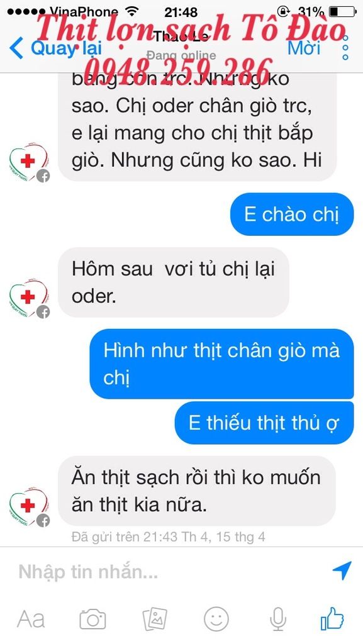Viewport: 363px width, 644px height.
Task: Tap the back chevron arrow
Action: pos(16,48)
